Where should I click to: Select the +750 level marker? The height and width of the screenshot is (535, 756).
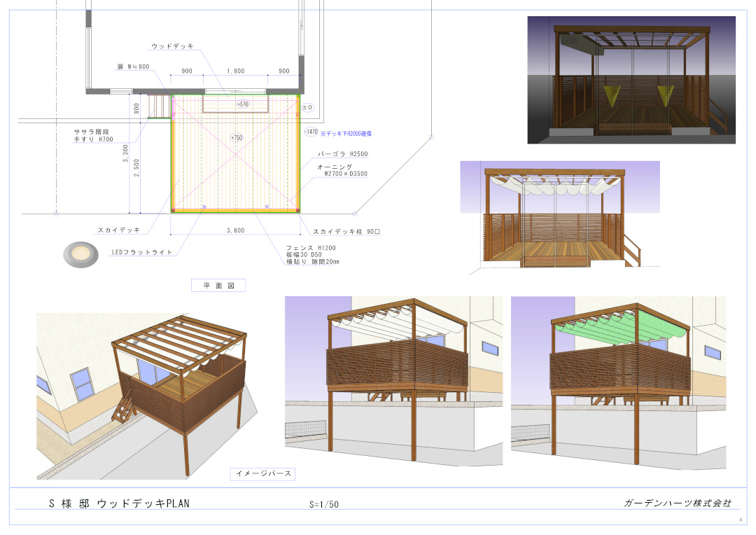click(237, 137)
